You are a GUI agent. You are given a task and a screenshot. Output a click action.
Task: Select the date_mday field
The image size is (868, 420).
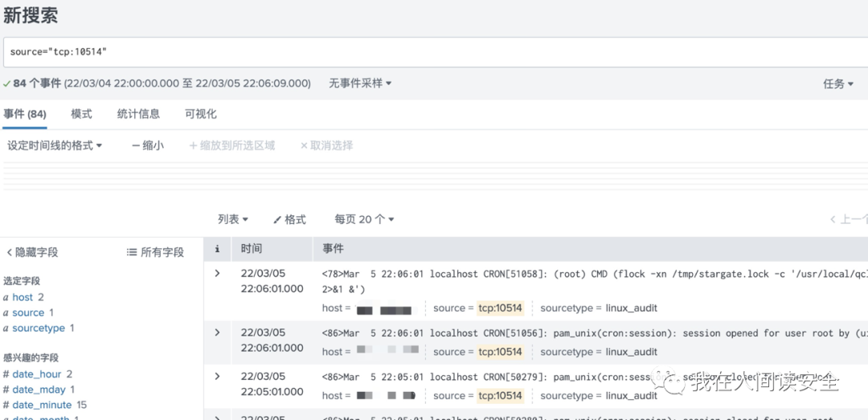(39, 390)
